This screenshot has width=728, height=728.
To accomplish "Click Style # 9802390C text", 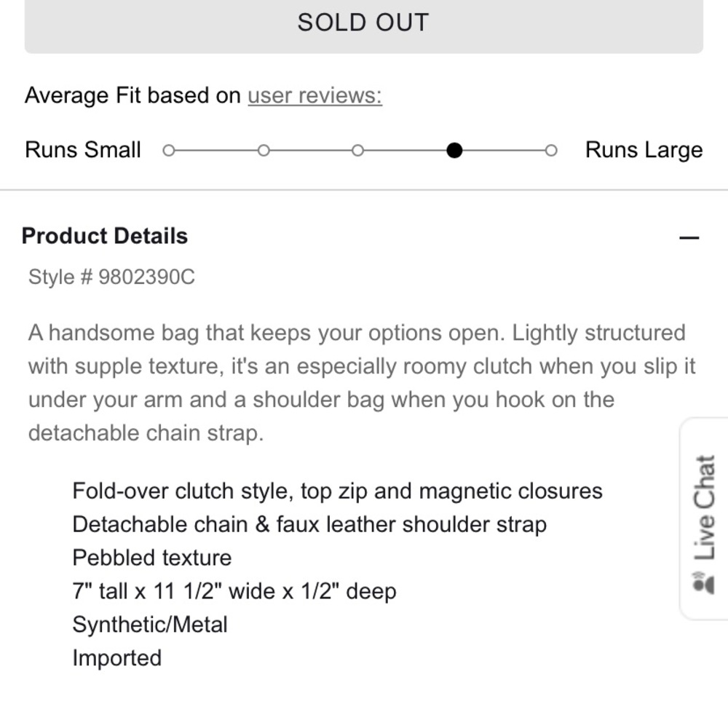I will coord(111,277).
